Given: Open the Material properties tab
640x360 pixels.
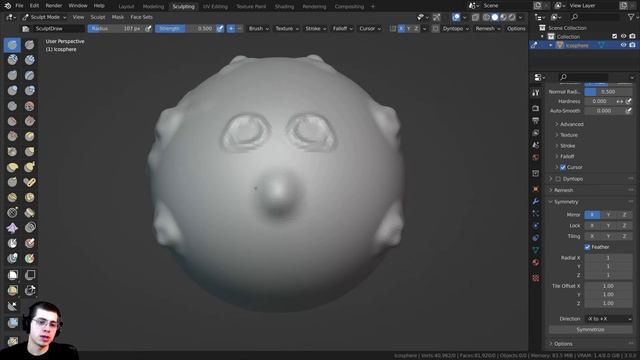Looking at the screenshot, I should [536, 262].
